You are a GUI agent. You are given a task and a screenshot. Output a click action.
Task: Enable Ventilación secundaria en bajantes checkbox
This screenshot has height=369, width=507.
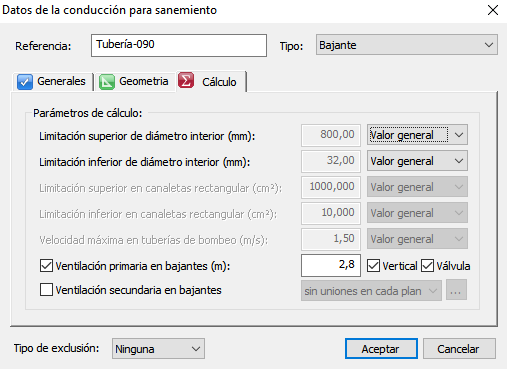pyautogui.click(x=46, y=290)
